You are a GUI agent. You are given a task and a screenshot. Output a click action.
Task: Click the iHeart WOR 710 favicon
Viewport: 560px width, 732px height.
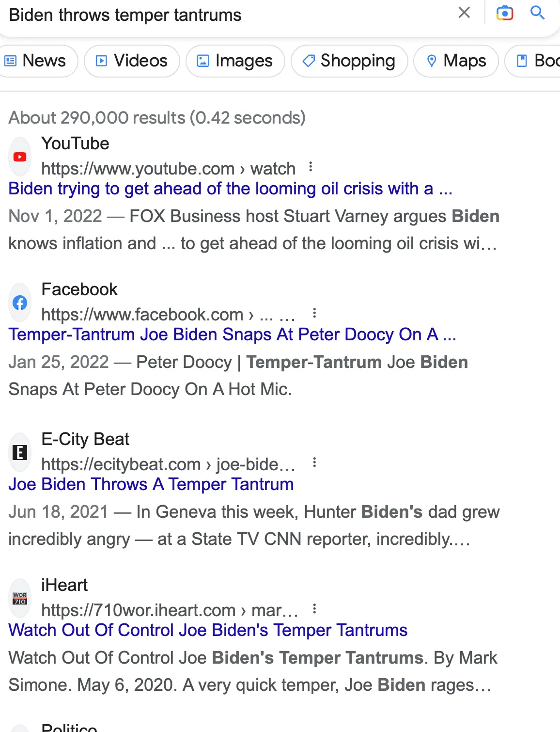pyautogui.click(x=20, y=599)
